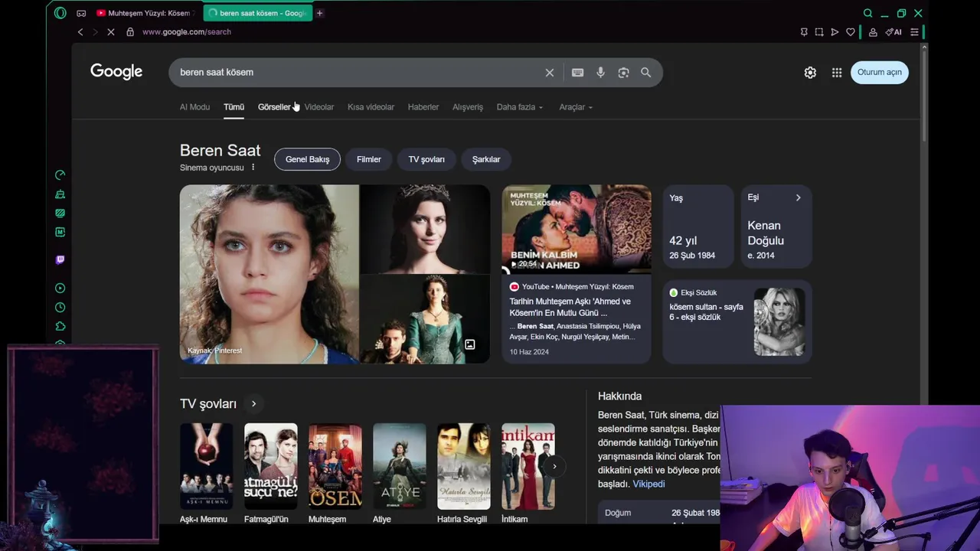Open GX Cleaner broom in sidebar
The width and height of the screenshot is (980, 551).
click(x=60, y=194)
